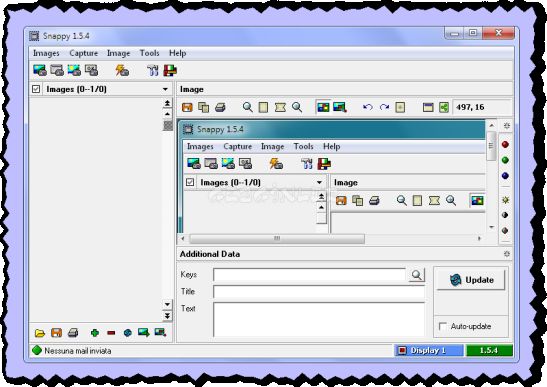Open the Tools menu

[x=150, y=53]
